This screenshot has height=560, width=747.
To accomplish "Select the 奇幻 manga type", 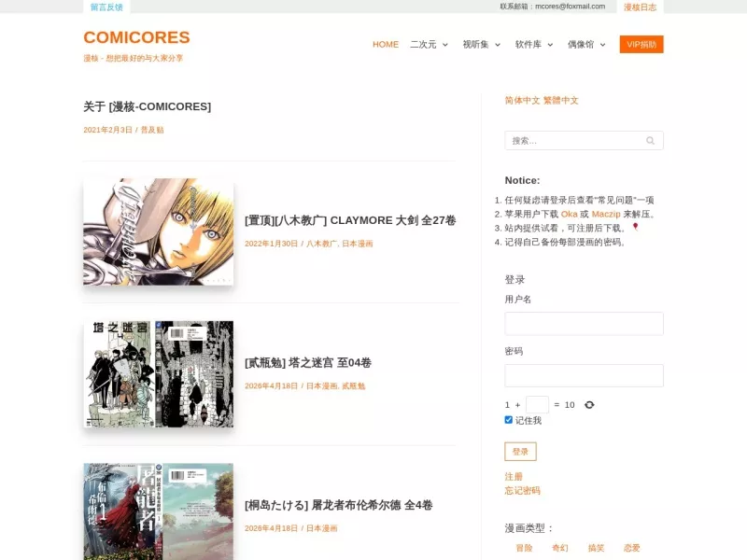I will point(559,548).
